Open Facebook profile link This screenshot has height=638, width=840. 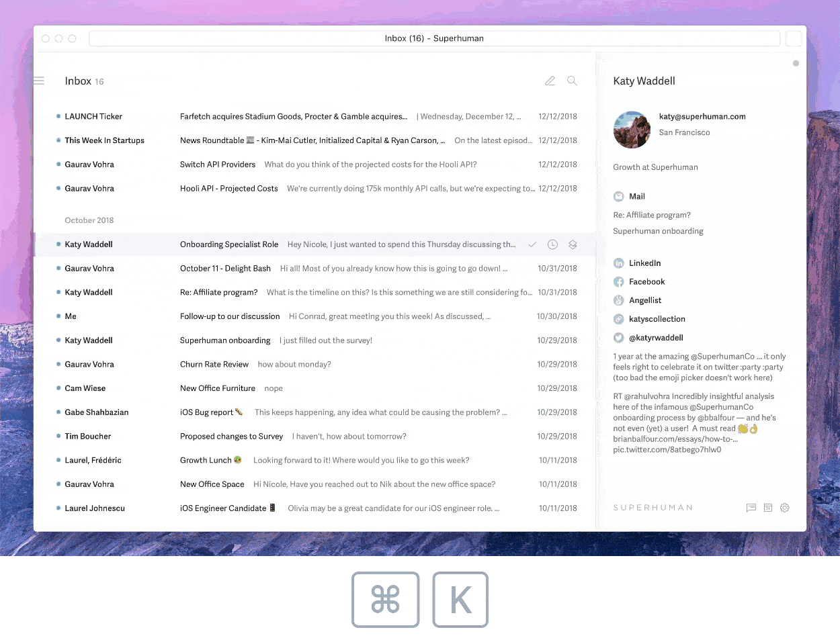pyautogui.click(x=647, y=282)
